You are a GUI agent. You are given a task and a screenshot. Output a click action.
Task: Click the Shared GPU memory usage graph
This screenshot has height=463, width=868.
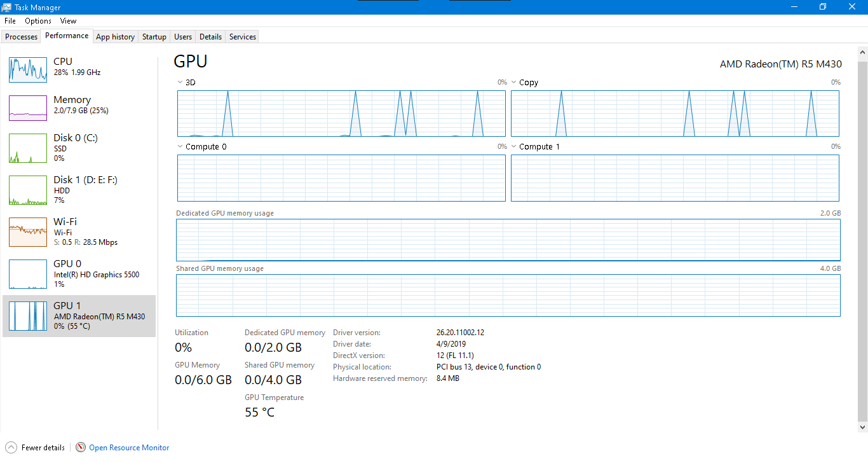(508, 295)
